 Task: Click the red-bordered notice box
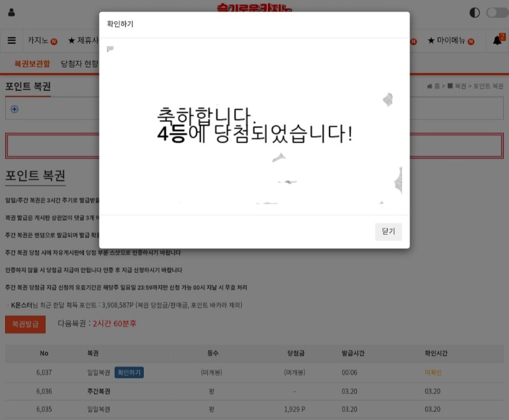pyautogui.click(x=51, y=146)
